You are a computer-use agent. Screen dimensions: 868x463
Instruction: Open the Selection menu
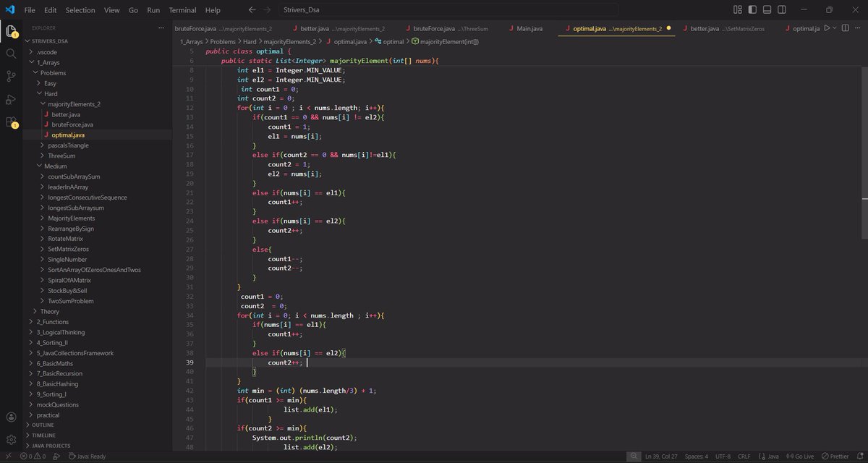(x=80, y=10)
